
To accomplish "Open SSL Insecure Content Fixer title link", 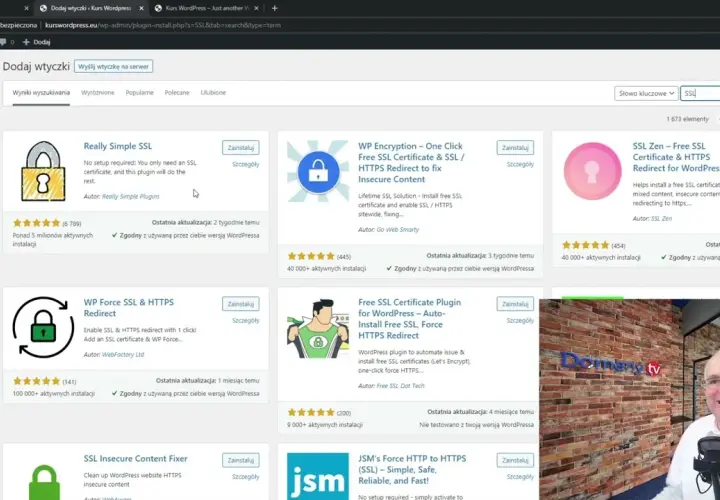I will click(135, 459).
